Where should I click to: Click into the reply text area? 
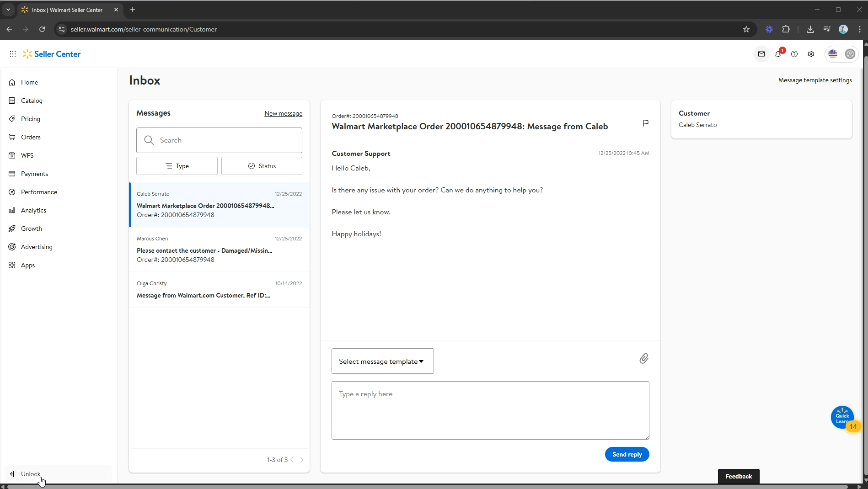click(490, 410)
